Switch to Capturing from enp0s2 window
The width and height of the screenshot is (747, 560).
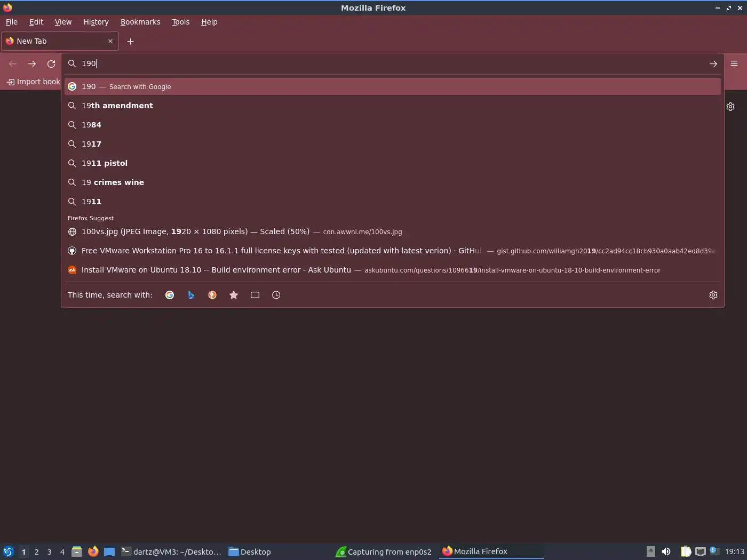click(x=384, y=551)
